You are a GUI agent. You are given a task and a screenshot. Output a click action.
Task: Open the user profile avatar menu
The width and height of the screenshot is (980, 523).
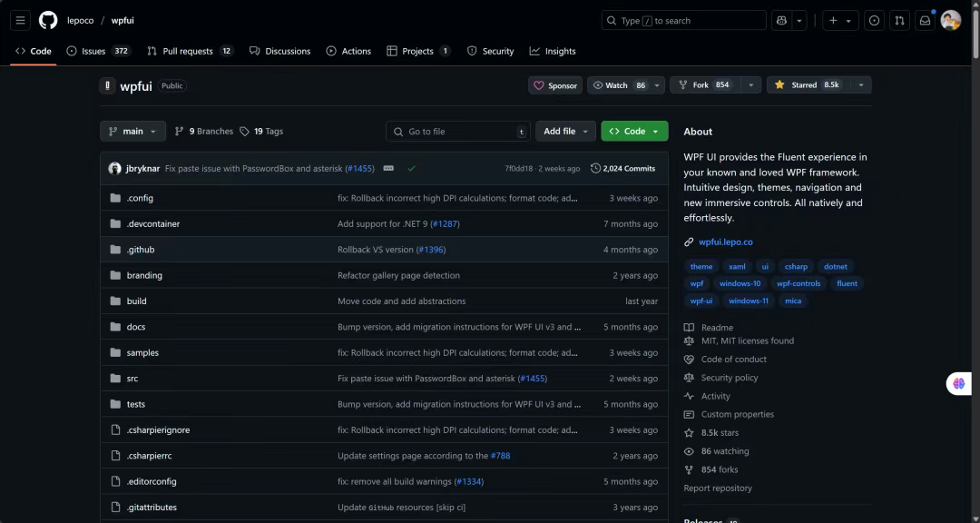(x=951, y=21)
